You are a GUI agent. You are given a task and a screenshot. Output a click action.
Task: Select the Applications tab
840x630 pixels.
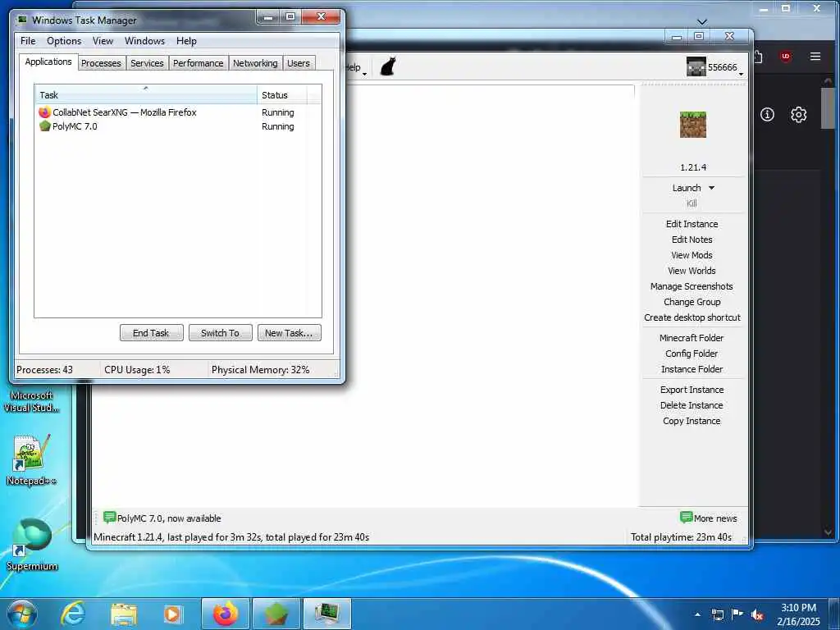pos(48,62)
